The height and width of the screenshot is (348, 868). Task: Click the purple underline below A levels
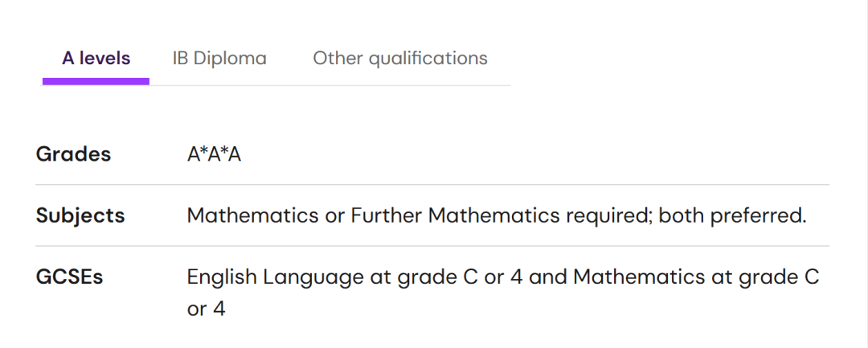coord(96,81)
